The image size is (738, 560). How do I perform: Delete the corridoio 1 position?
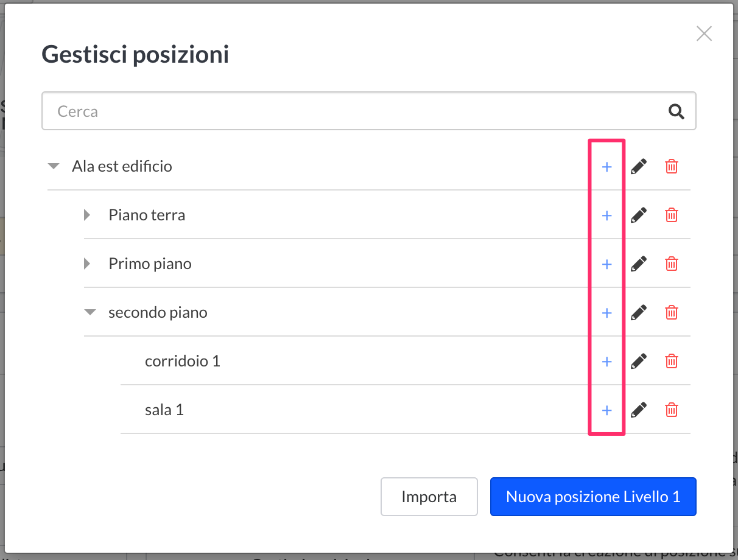click(x=671, y=361)
